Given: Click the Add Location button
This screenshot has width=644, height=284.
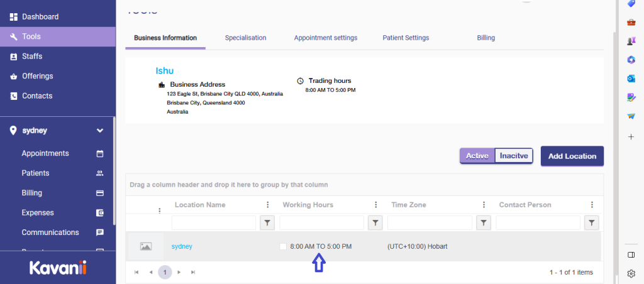Looking at the screenshot, I should pos(572,156).
